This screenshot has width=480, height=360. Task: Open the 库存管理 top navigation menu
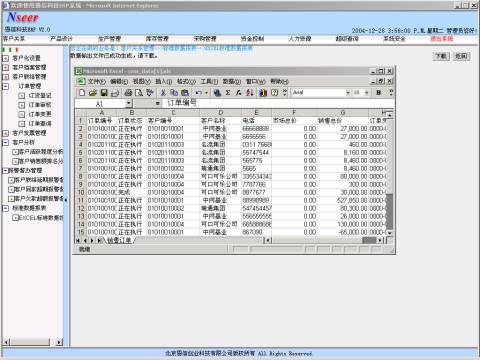tap(157, 39)
